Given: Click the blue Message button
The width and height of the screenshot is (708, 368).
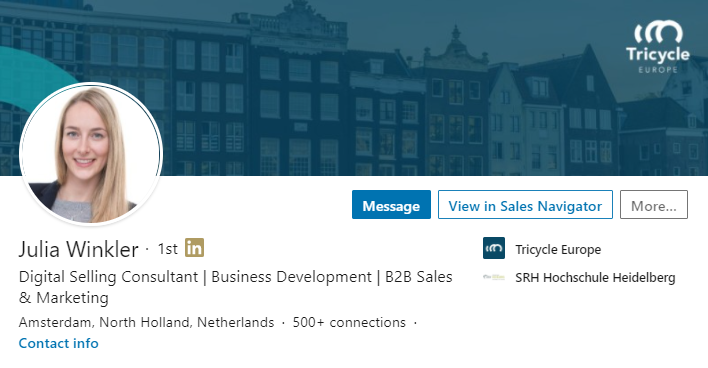Looking at the screenshot, I should pyautogui.click(x=391, y=205).
